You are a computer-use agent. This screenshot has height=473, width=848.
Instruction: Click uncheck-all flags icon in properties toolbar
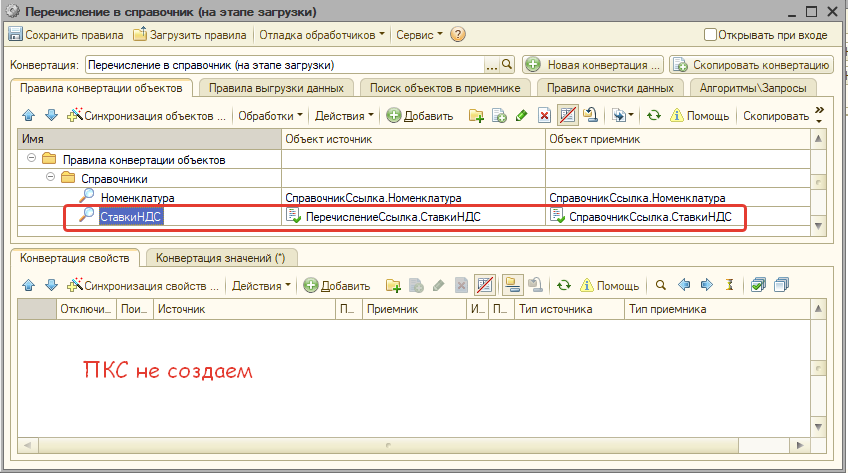click(781, 285)
